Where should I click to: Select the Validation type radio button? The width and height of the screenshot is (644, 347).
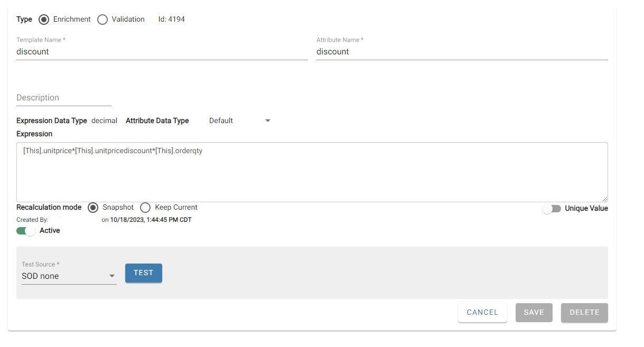pos(102,20)
